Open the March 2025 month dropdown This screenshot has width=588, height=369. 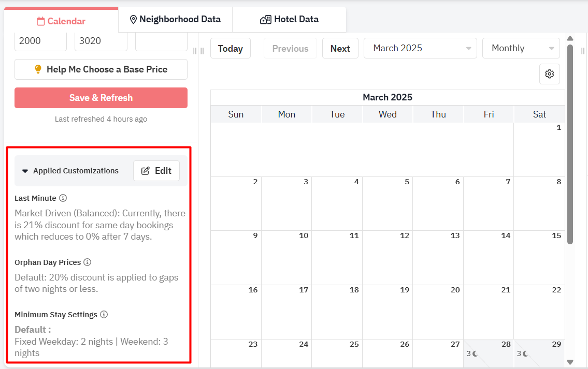coord(420,48)
